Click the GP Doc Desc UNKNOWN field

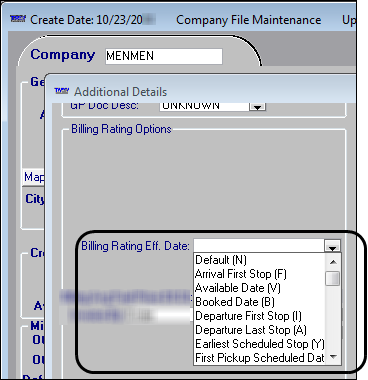(205, 107)
